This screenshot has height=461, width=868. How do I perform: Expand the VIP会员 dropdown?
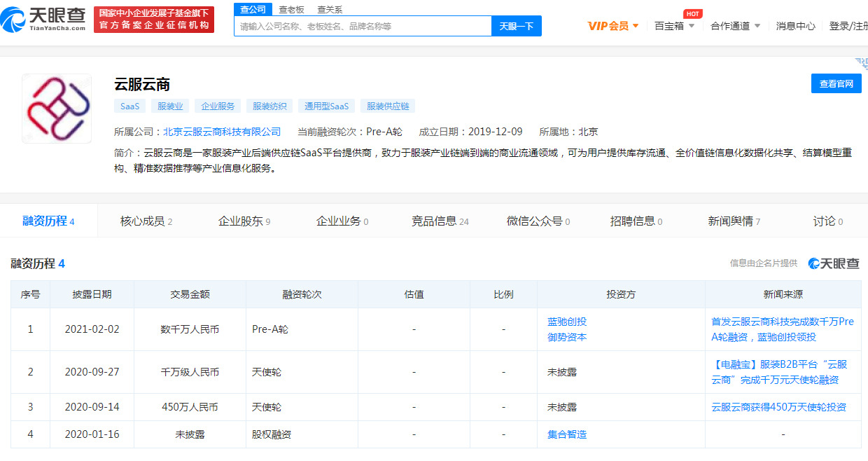(x=613, y=26)
